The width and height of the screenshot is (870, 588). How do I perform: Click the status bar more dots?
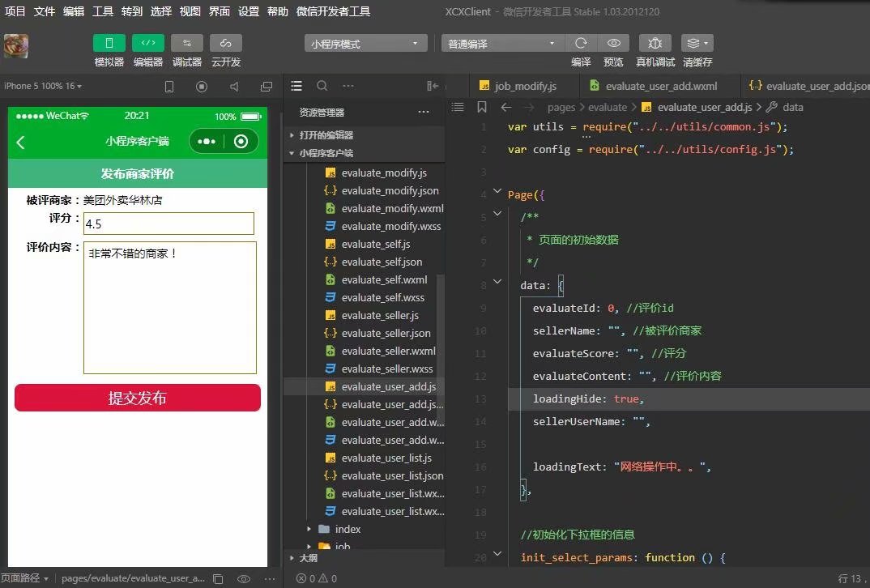coord(270,578)
